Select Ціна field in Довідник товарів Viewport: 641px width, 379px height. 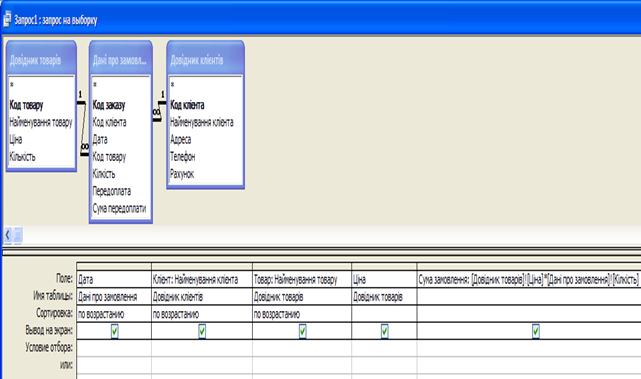click(x=16, y=139)
